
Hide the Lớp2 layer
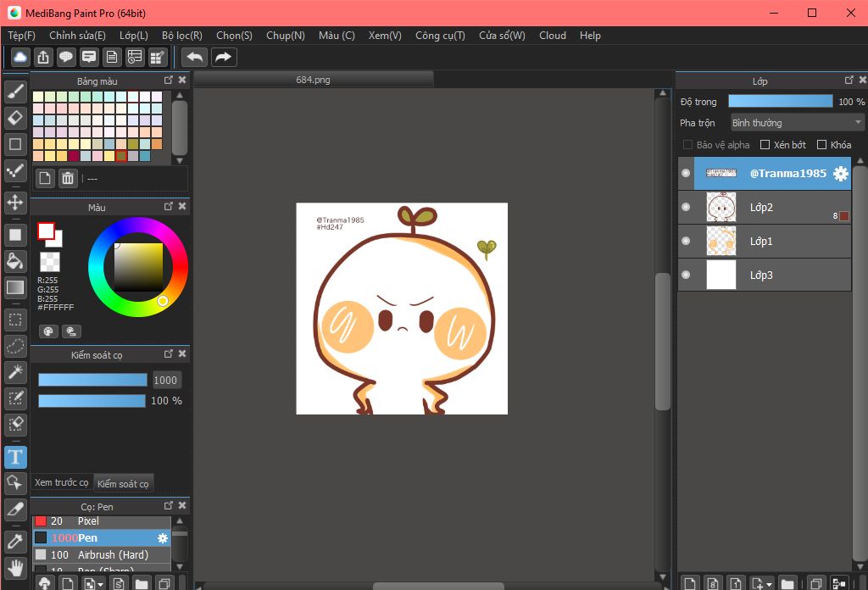687,207
